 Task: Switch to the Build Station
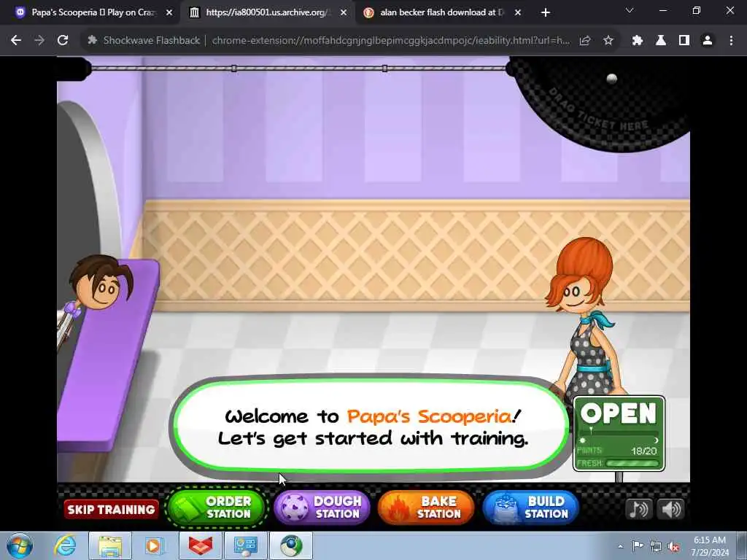[x=531, y=507]
